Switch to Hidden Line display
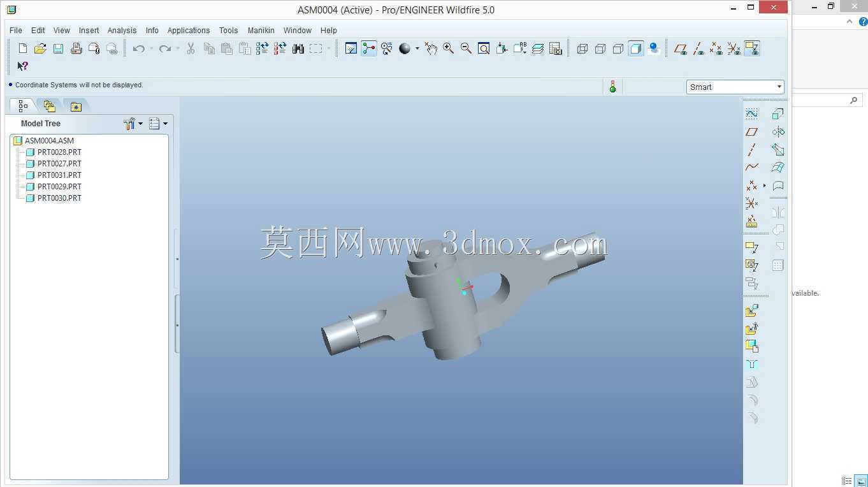Image resolution: width=868 pixels, height=487 pixels. click(x=600, y=48)
